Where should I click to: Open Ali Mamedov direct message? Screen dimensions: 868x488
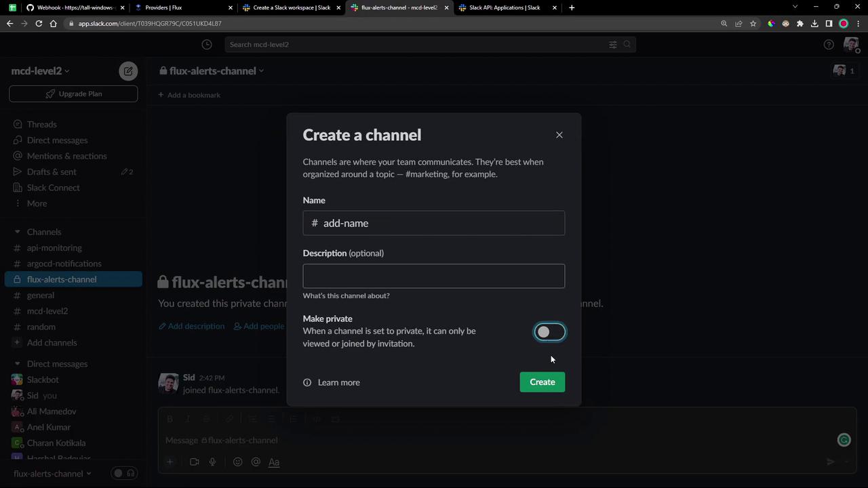pyautogui.click(x=52, y=411)
